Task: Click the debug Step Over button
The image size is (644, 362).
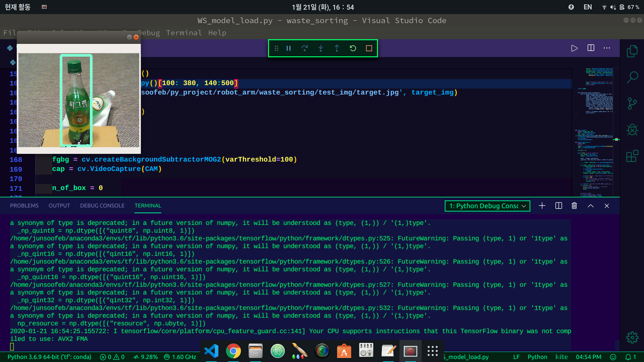Action: 305,48
